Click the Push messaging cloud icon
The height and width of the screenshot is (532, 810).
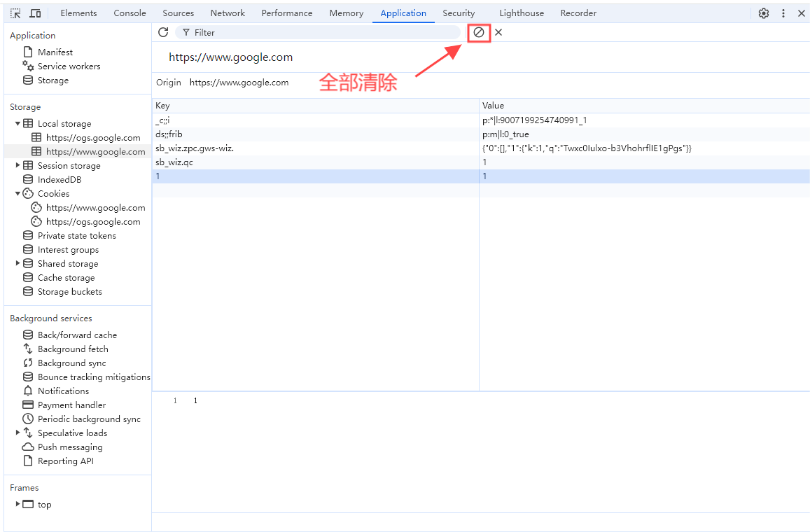coord(28,447)
